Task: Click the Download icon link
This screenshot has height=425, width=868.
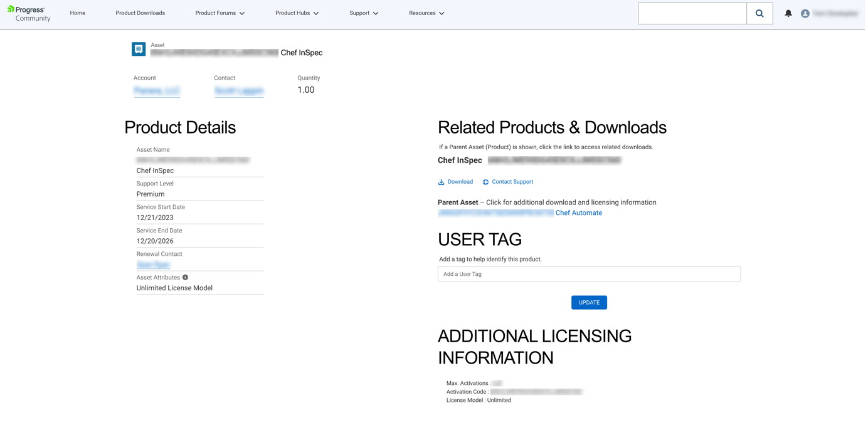Action: [442, 182]
